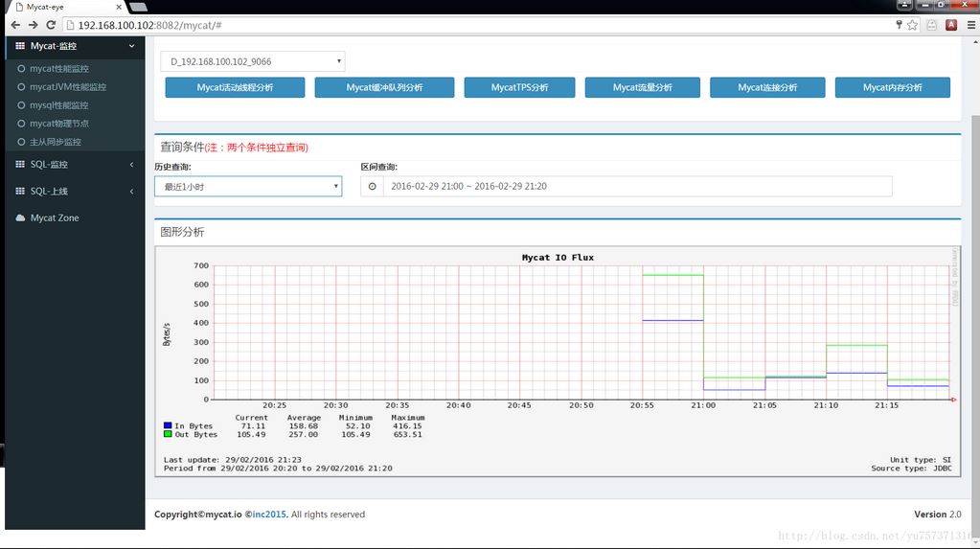Click the Mycat活动线程分析 button

click(235, 87)
